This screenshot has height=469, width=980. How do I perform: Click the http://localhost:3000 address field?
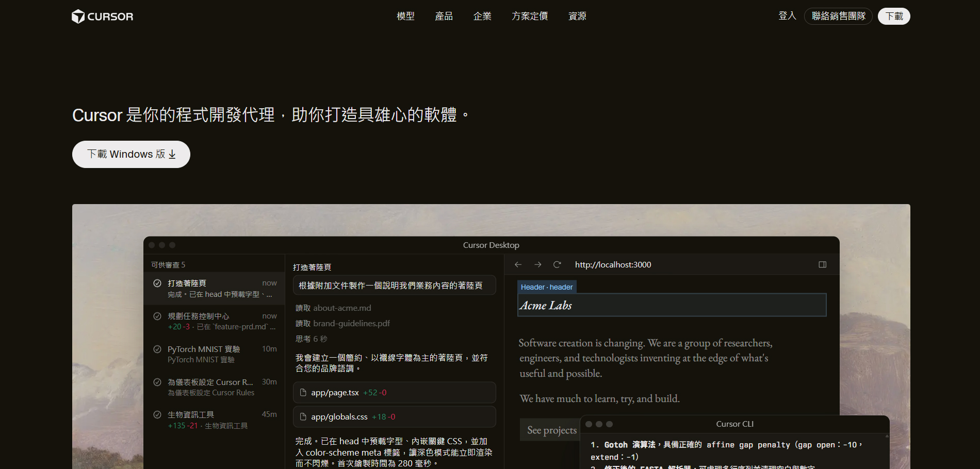click(x=613, y=264)
